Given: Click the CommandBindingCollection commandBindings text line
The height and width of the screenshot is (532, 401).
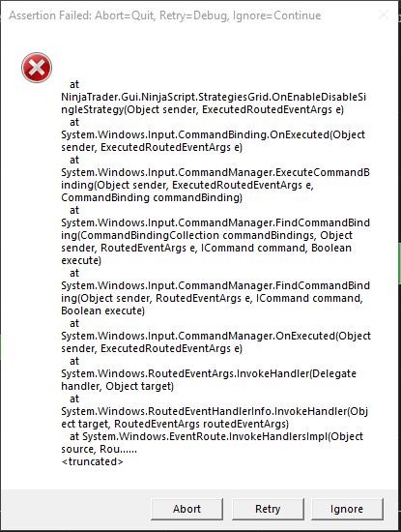Looking at the screenshot, I should [x=207, y=235].
